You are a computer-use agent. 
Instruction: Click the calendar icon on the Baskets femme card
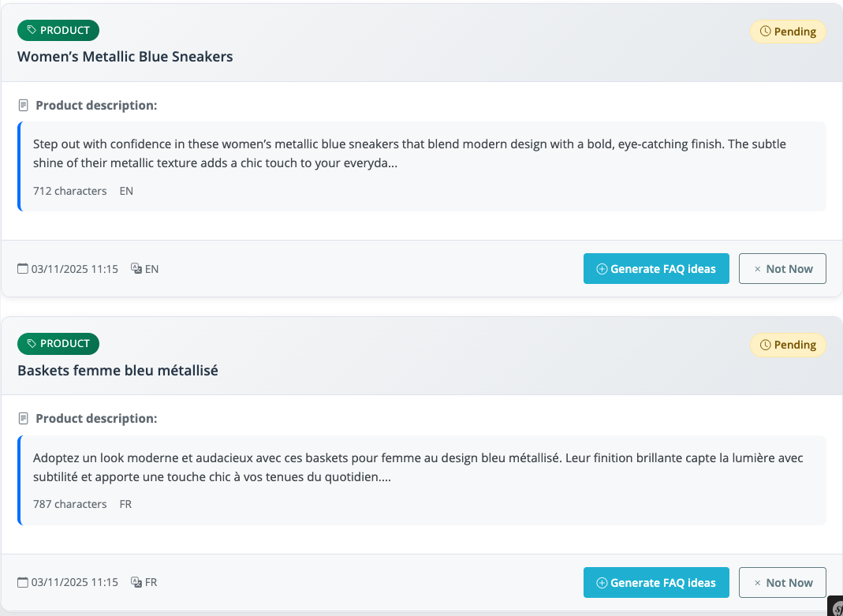[23, 583]
